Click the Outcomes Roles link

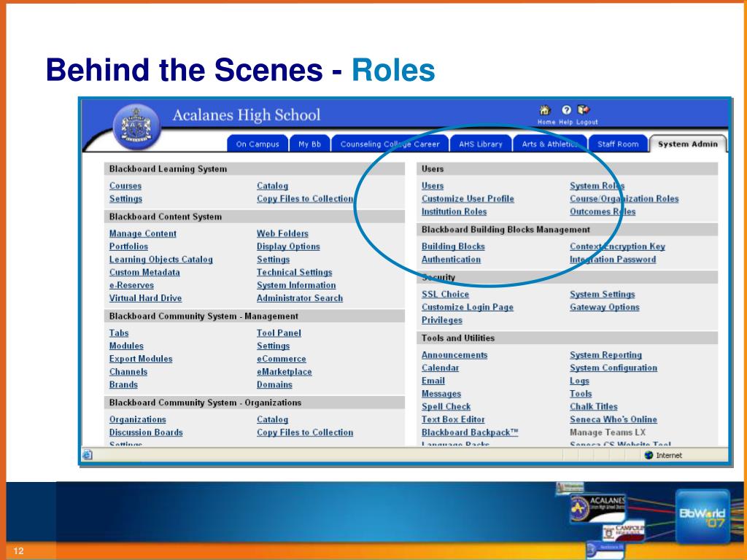[603, 211]
